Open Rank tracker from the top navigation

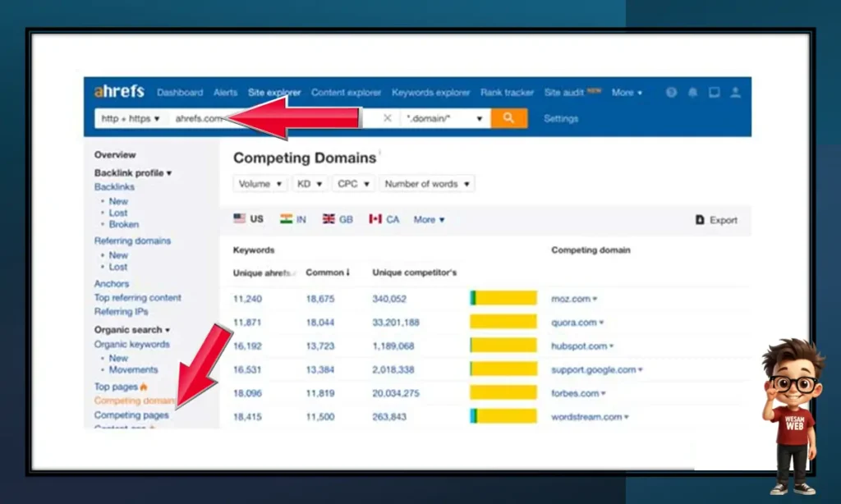507,93
